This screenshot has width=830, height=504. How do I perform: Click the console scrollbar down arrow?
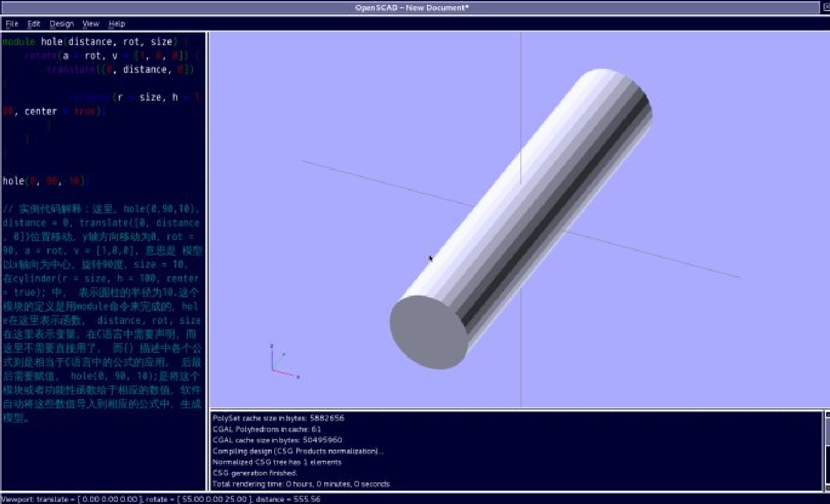(827, 487)
